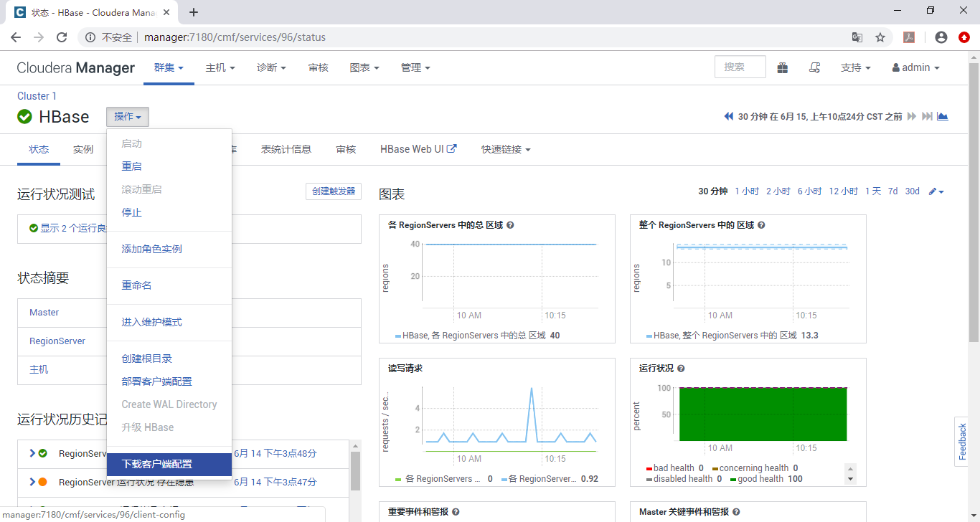Choose 添加角色实例 in the actions menu
Image resolution: width=980 pixels, height=522 pixels.
(x=169, y=249)
